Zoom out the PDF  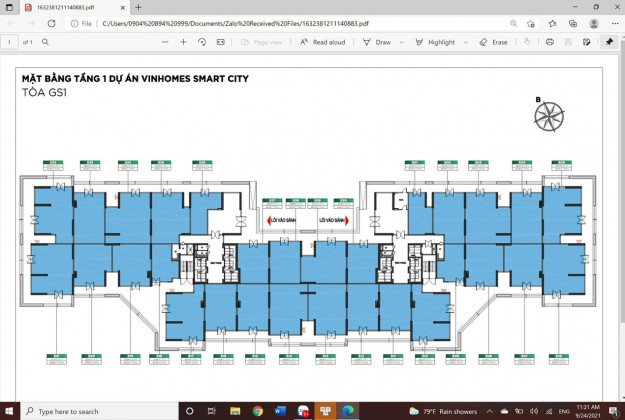tap(165, 42)
